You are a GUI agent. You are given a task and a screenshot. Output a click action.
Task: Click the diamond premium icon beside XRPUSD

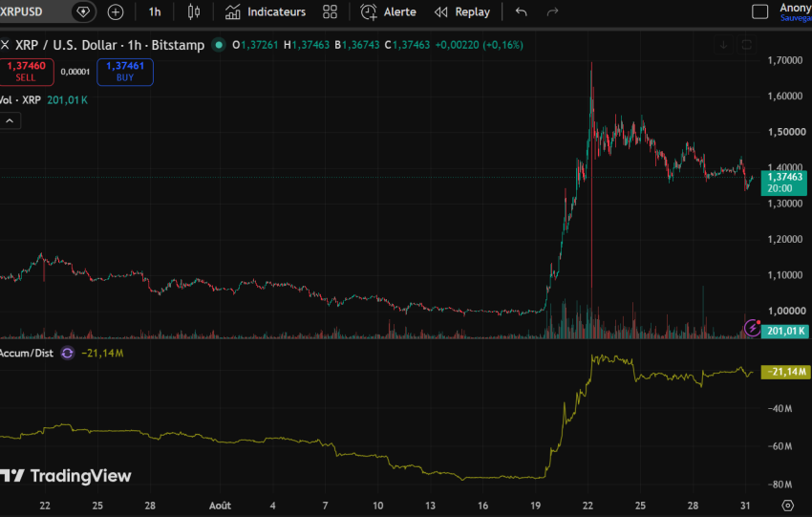tap(83, 11)
